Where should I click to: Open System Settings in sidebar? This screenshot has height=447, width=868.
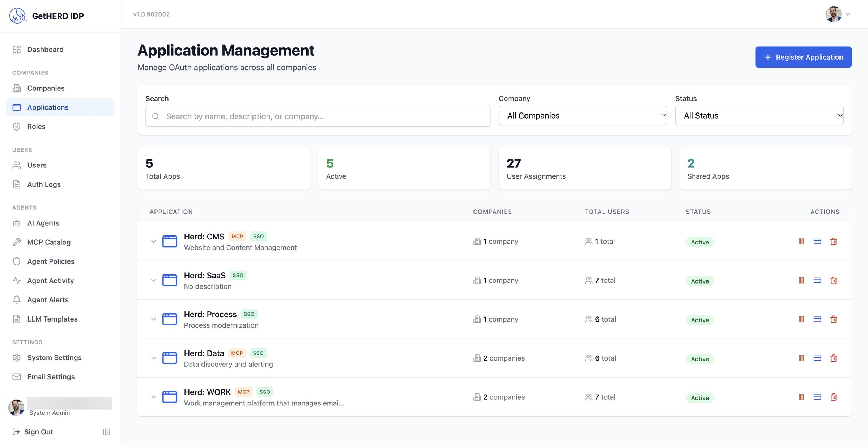[x=60, y=358]
